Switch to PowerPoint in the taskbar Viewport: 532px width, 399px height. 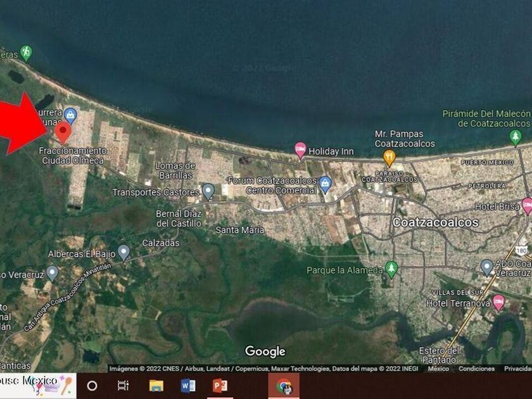220,386
